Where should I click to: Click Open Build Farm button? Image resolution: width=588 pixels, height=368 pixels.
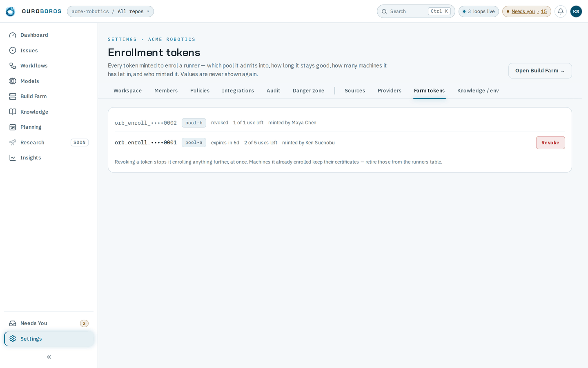(x=540, y=71)
